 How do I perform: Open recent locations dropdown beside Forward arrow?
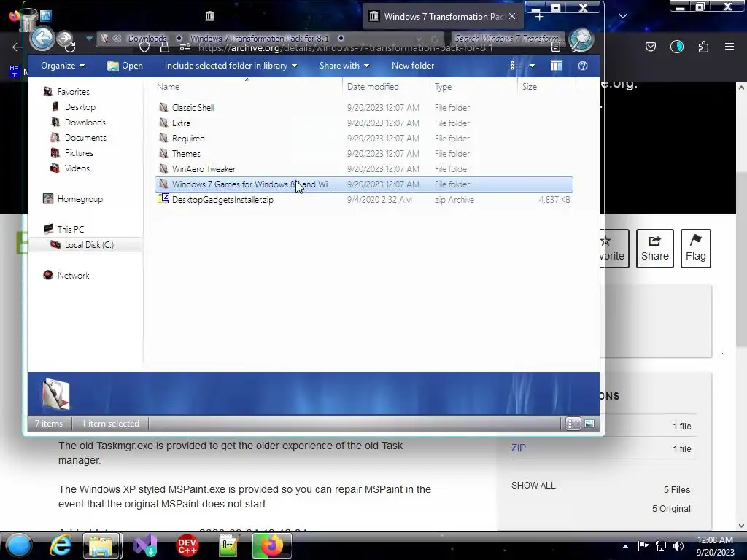[x=89, y=38]
